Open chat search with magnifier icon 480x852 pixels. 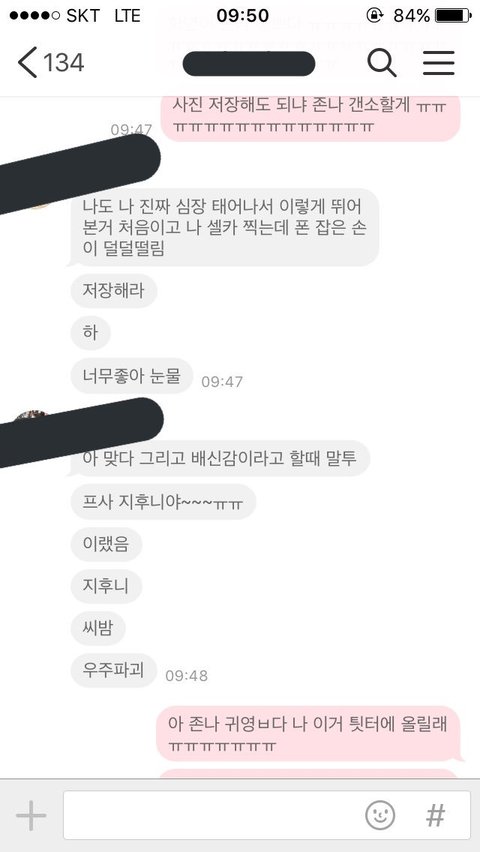(382, 62)
